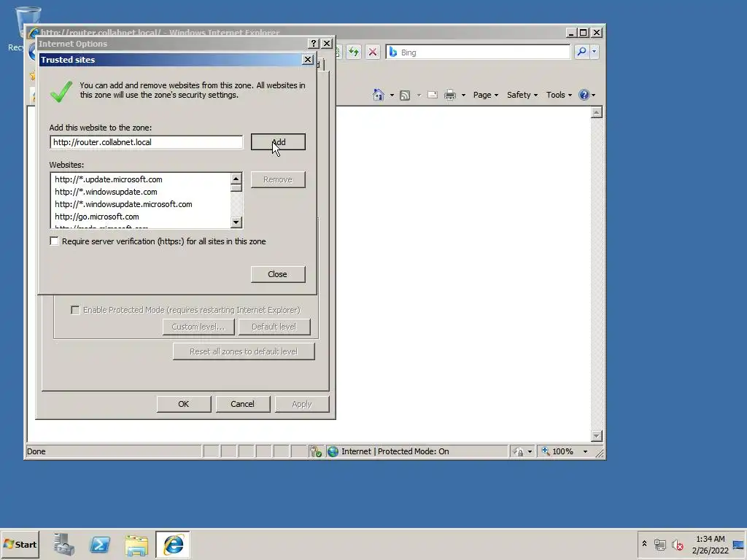The image size is (747, 560).
Task: Click the volume tray icon
Action: [x=677, y=544]
